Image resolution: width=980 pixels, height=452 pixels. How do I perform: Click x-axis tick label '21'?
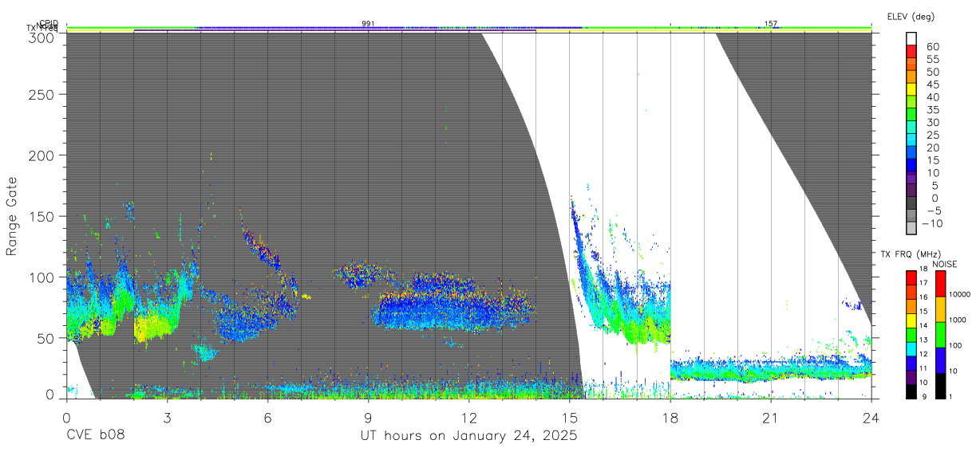click(x=771, y=417)
